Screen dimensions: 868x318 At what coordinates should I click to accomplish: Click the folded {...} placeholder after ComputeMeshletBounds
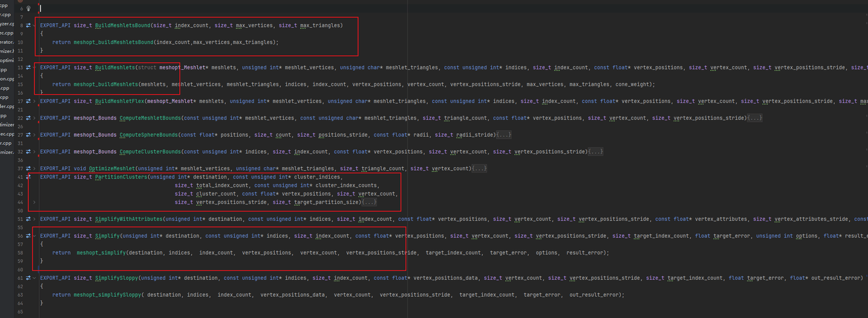click(754, 118)
